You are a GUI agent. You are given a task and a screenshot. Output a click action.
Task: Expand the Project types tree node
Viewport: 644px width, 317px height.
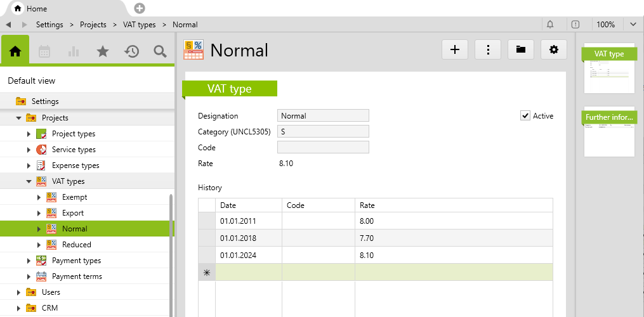click(29, 134)
